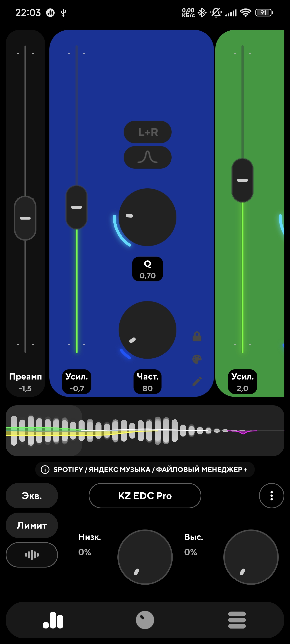
Task: Open the equalizer bars tab in bottom navigation
Action: (53, 620)
